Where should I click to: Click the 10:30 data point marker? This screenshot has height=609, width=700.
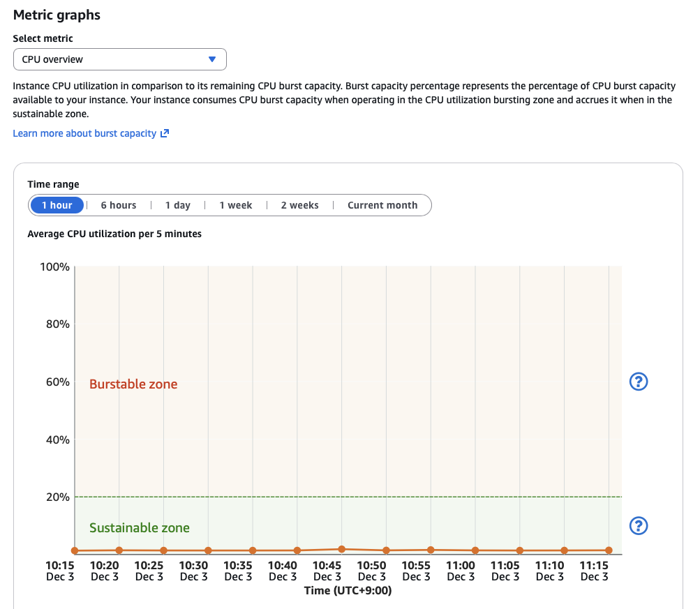point(208,550)
